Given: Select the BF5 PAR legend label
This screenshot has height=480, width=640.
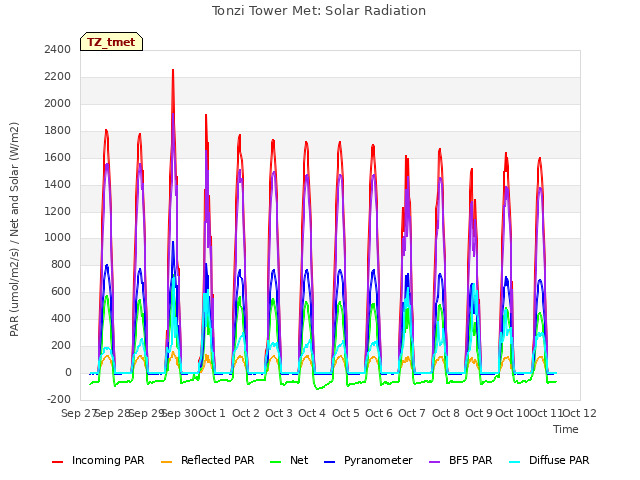Looking at the screenshot, I should (471, 460).
